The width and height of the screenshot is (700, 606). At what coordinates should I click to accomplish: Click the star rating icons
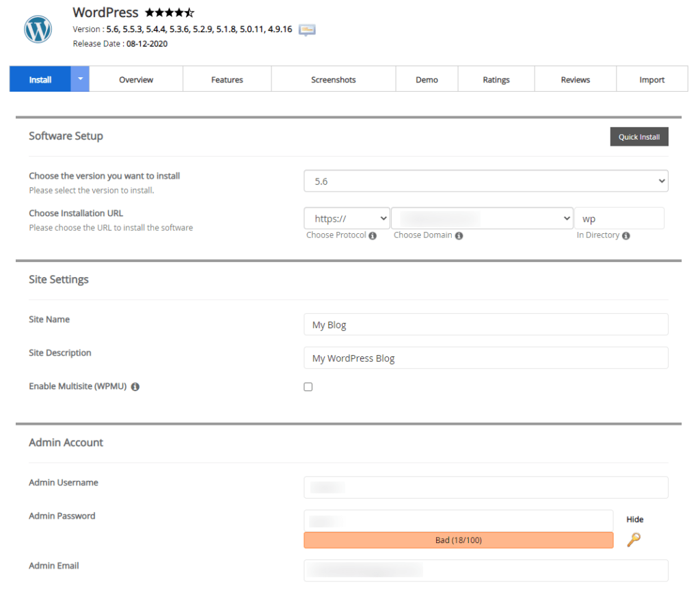(170, 13)
